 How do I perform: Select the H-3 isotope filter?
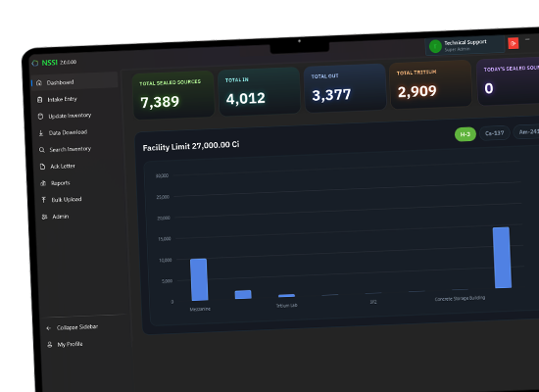(x=465, y=134)
